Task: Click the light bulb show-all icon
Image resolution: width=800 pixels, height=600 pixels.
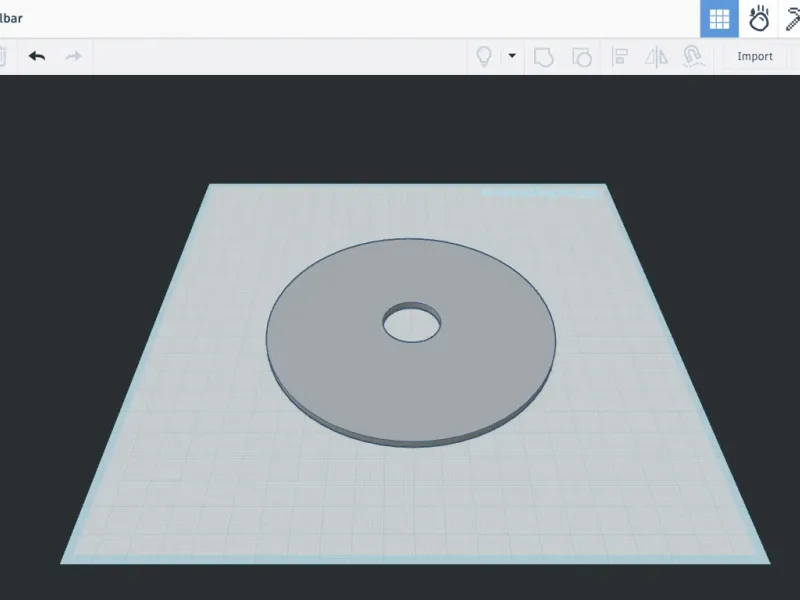Action: pyautogui.click(x=484, y=56)
